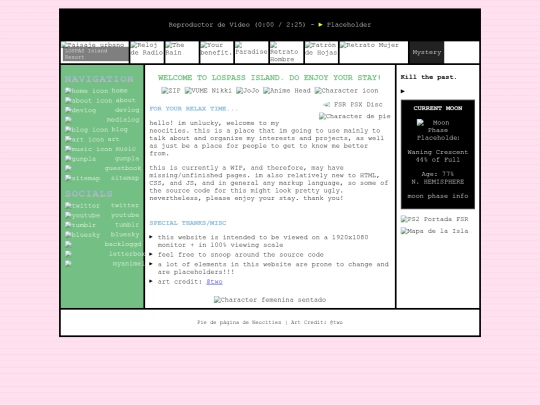The height and width of the screenshot is (405, 540).
Task: Click the FSR PSX Disc image
Action: [353, 104]
